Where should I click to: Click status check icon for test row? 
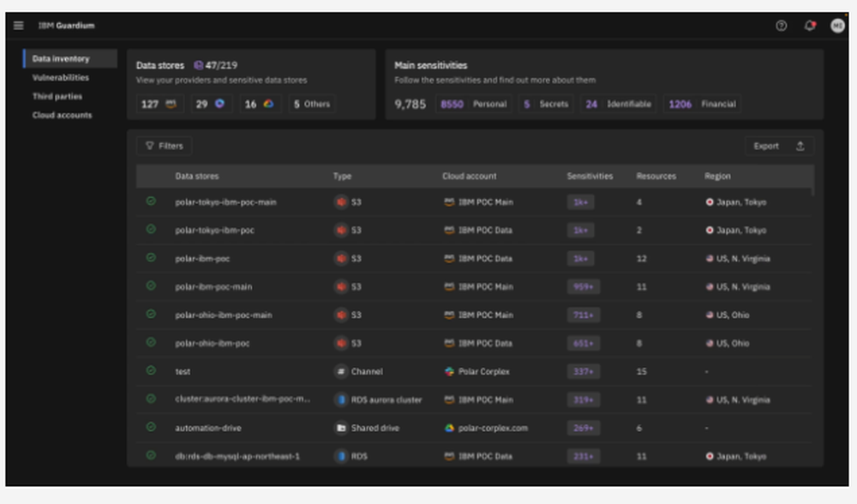[x=151, y=370]
